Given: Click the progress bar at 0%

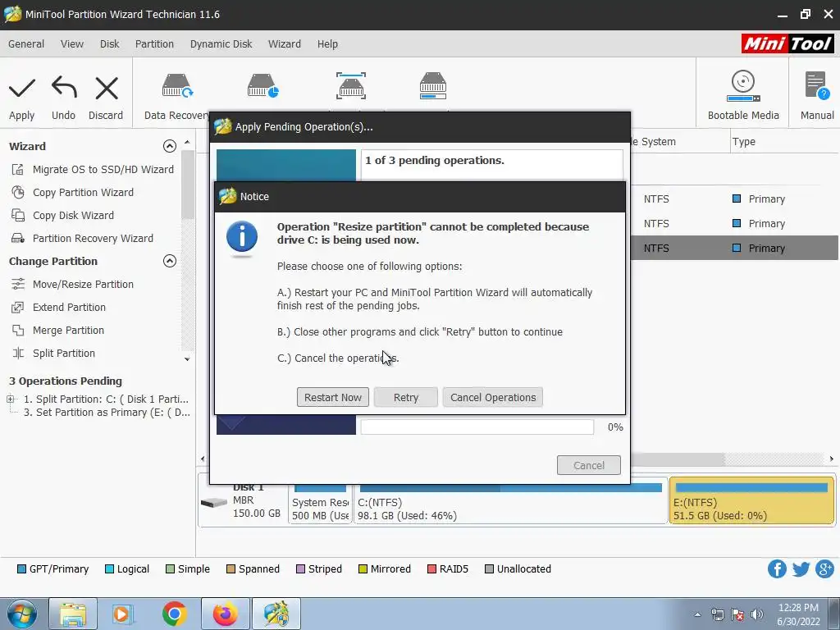Looking at the screenshot, I should [x=477, y=427].
